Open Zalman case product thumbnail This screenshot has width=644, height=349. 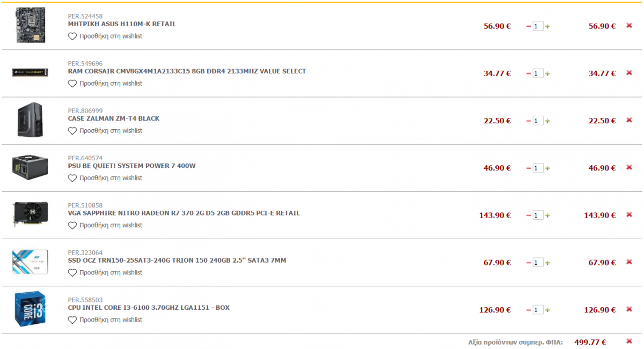(30, 120)
